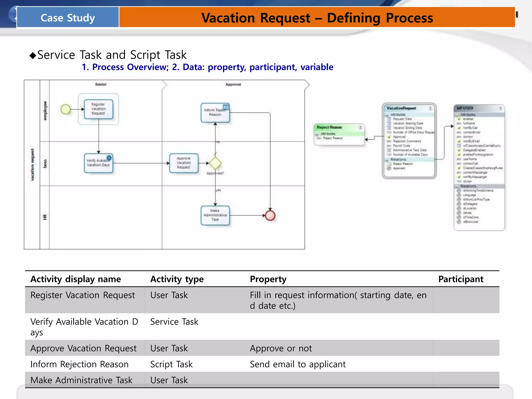This screenshot has width=532, height=399.
Task: Click the Approved? yellow diamond gateway
Action: tap(215, 163)
